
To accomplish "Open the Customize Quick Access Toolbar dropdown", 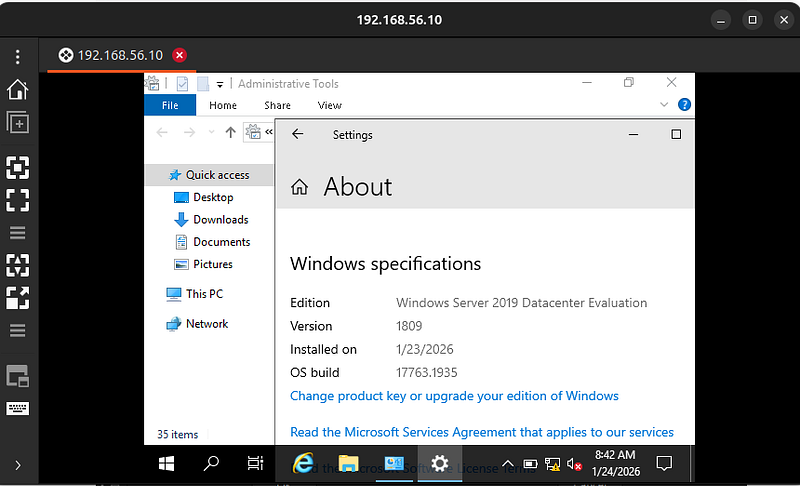I will (x=220, y=84).
